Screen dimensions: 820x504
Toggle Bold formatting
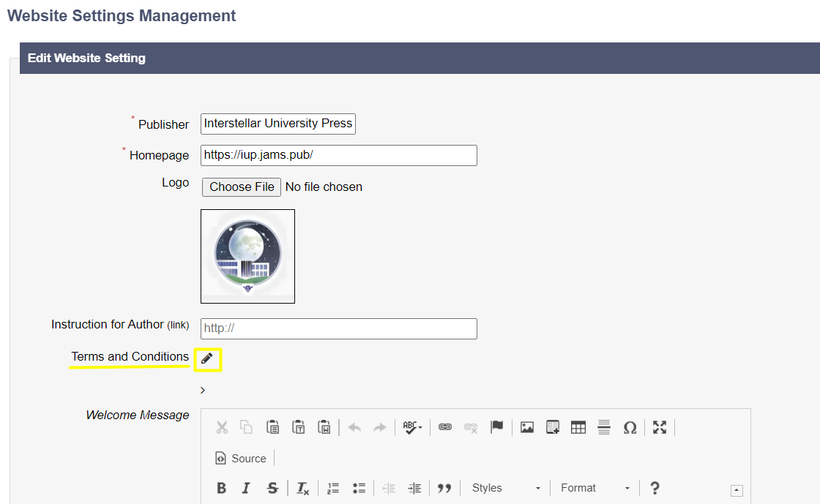tap(222, 489)
